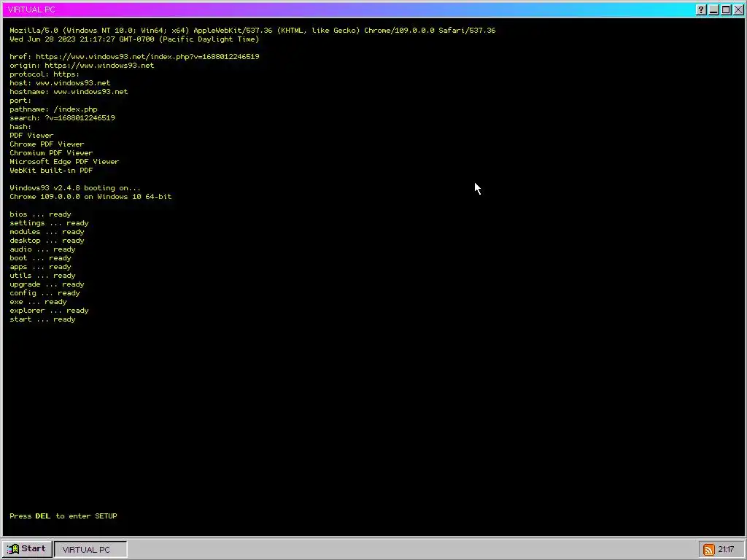
Task: Select VIRTUAL PC taskbar button
Action: coord(90,549)
